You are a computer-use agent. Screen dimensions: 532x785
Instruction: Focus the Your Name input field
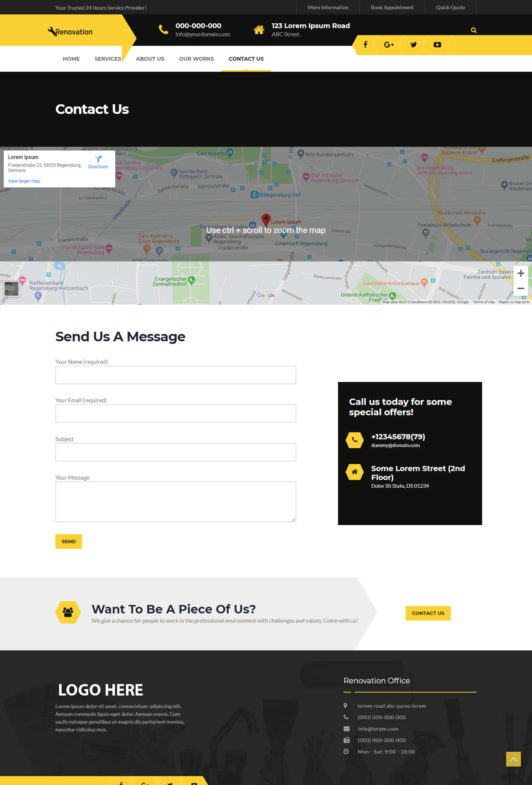[175, 375]
